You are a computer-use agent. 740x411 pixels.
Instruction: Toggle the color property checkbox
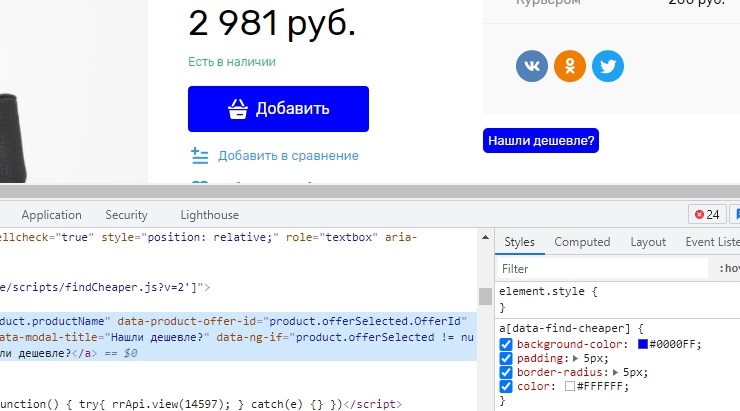tap(507, 386)
